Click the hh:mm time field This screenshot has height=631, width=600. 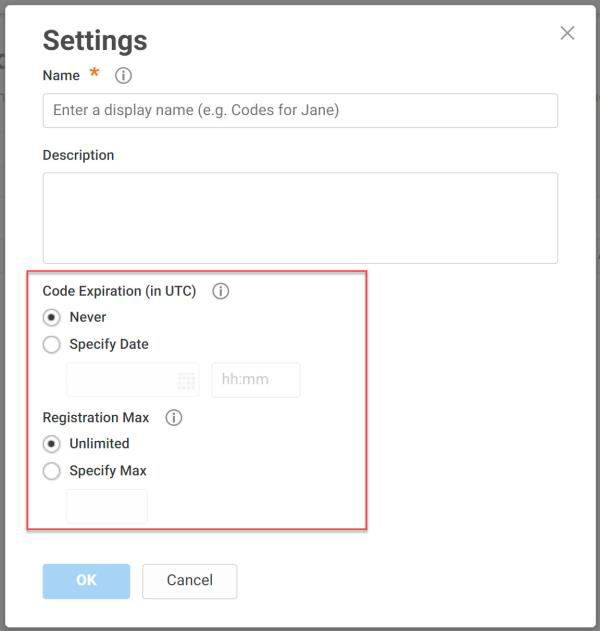coord(255,381)
